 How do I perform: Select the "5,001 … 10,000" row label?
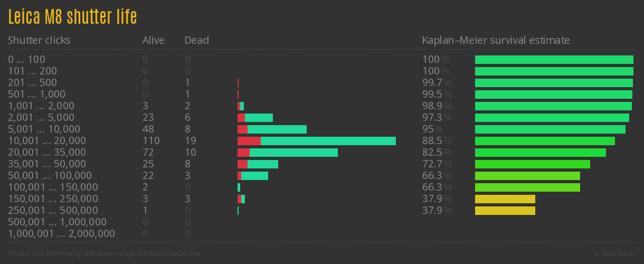point(44,129)
